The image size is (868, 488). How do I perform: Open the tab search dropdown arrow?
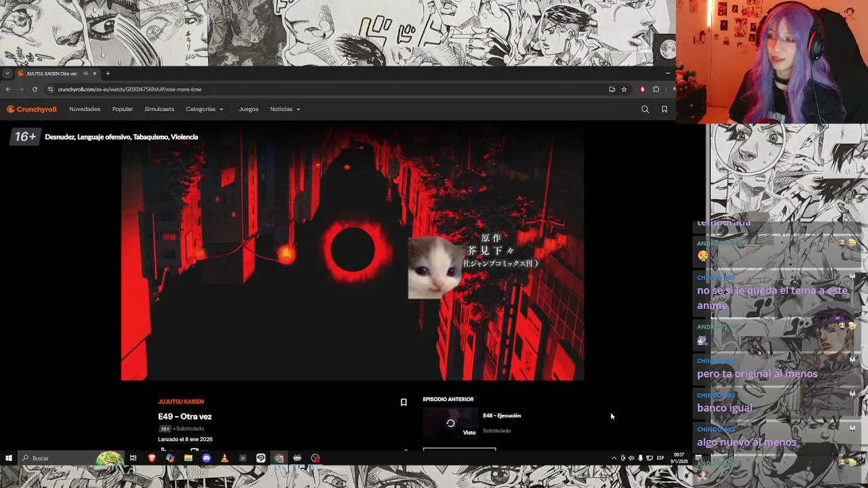pos(7,73)
